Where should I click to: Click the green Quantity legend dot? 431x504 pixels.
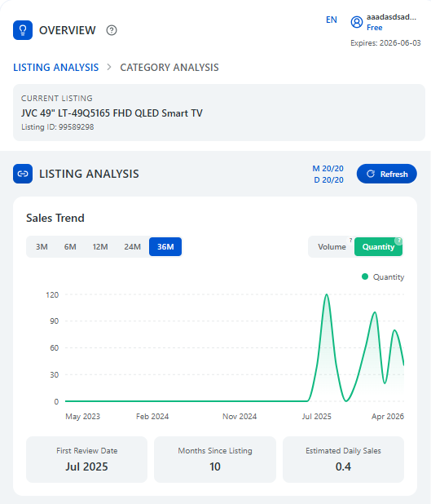(x=365, y=276)
